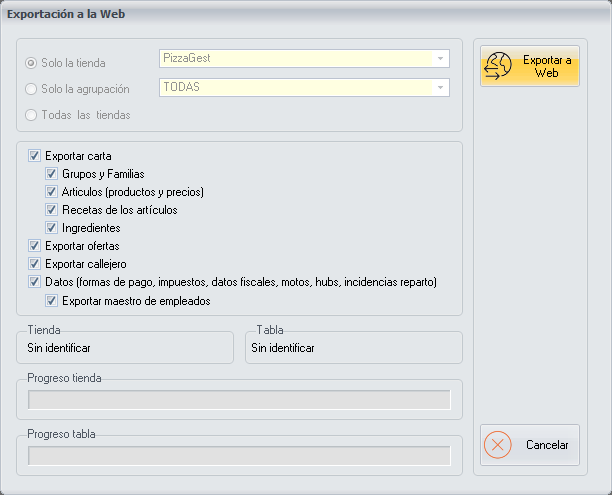Uncheck the 'Datos (formas de pago...)' checkbox
The height and width of the screenshot is (495, 612).
point(35,282)
